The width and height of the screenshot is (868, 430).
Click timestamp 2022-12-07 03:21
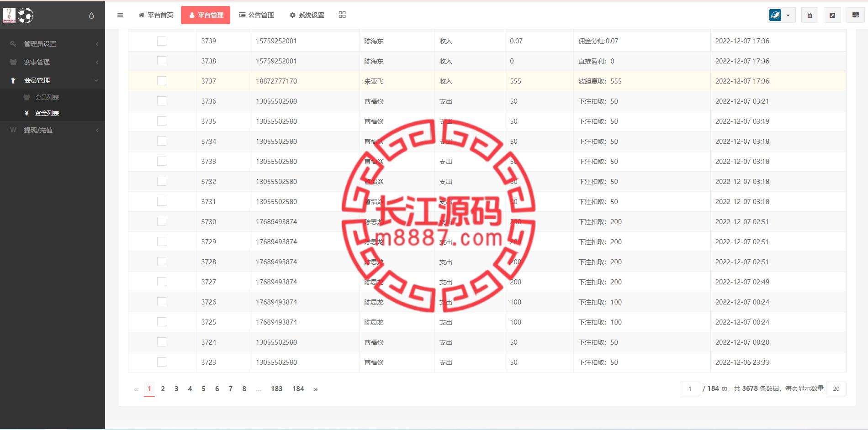(742, 101)
